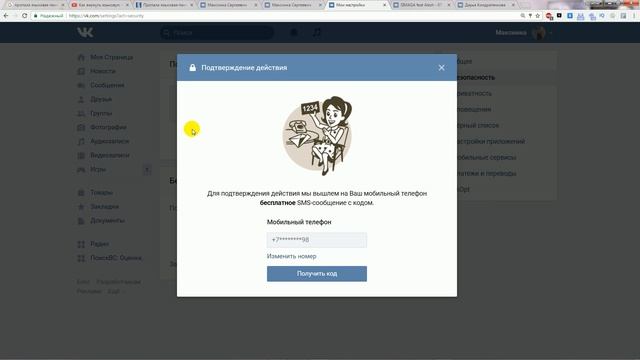Select Настройки приложений settings tab
This screenshot has height=360, width=640.
pyautogui.click(x=491, y=141)
